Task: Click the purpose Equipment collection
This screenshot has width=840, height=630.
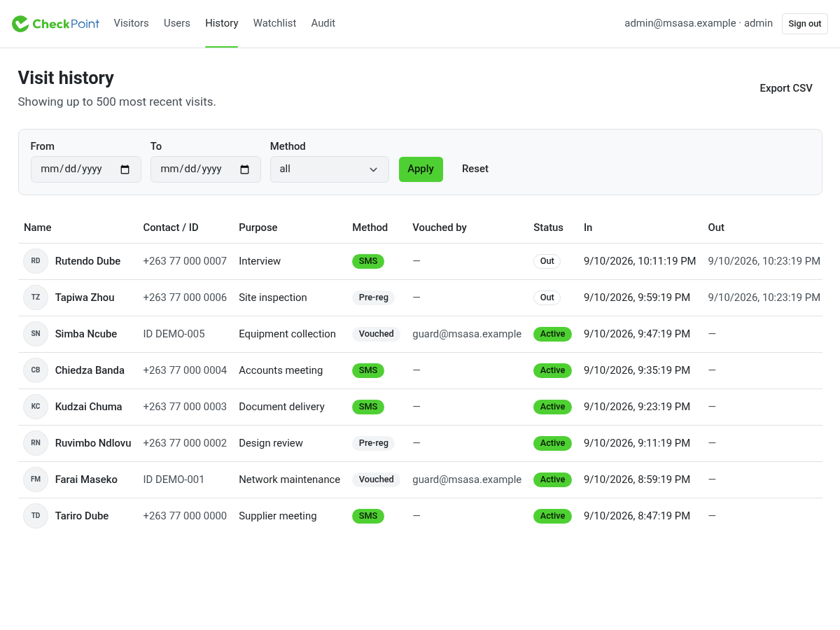Action: 287,334
